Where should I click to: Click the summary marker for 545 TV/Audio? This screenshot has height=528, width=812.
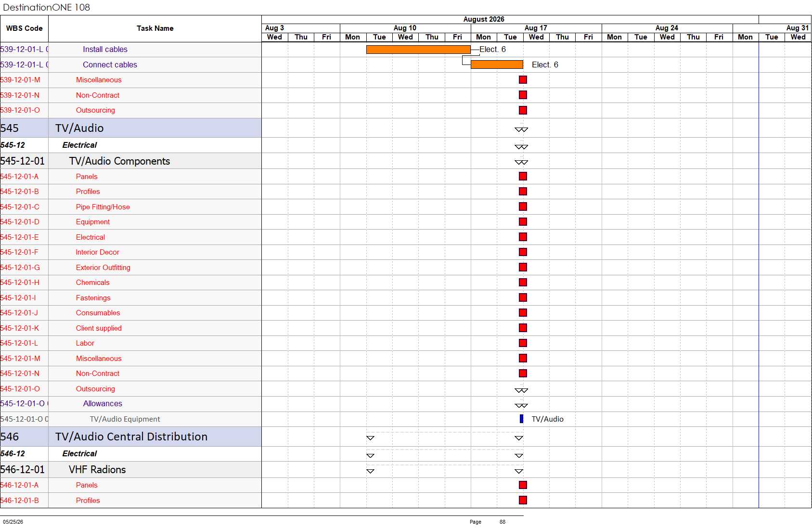coord(521,129)
